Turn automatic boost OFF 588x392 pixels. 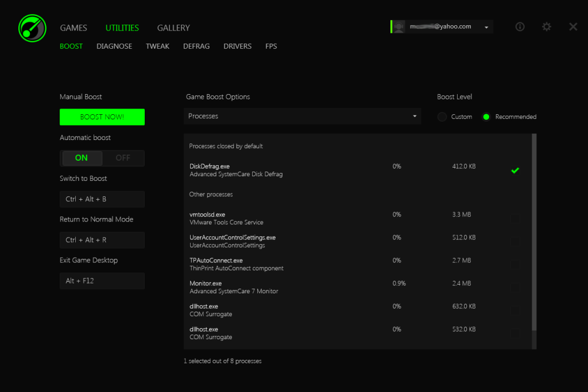(123, 158)
